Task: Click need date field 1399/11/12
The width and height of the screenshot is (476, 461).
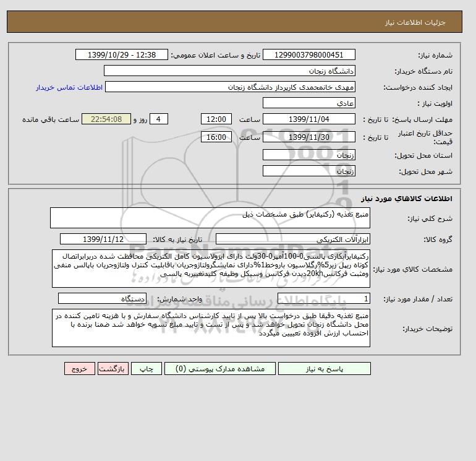Action: point(103,239)
